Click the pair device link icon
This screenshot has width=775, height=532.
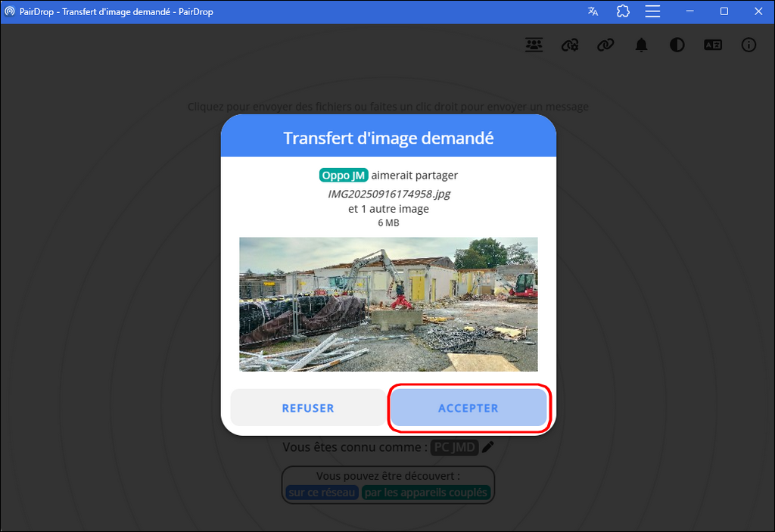click(605, 45)
